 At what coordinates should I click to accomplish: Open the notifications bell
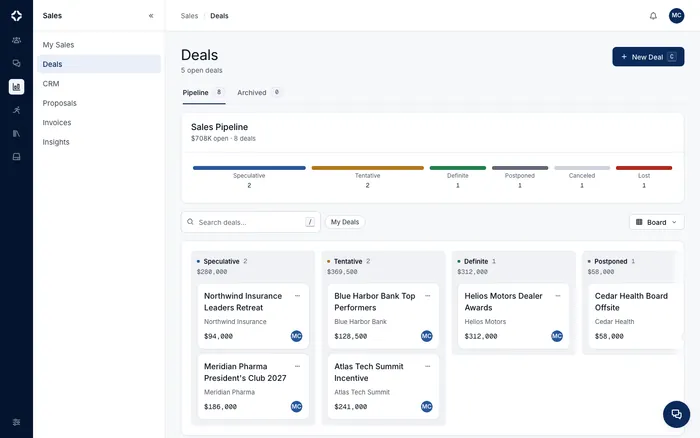(653, 16)
